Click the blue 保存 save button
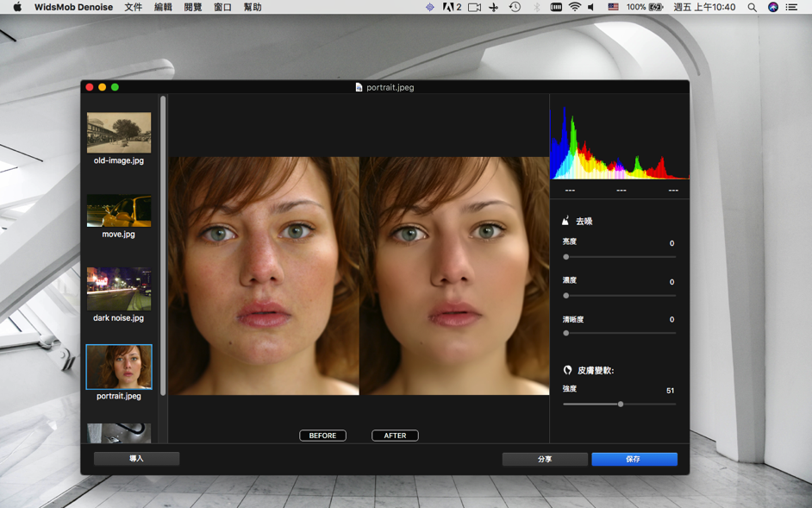 634,460
